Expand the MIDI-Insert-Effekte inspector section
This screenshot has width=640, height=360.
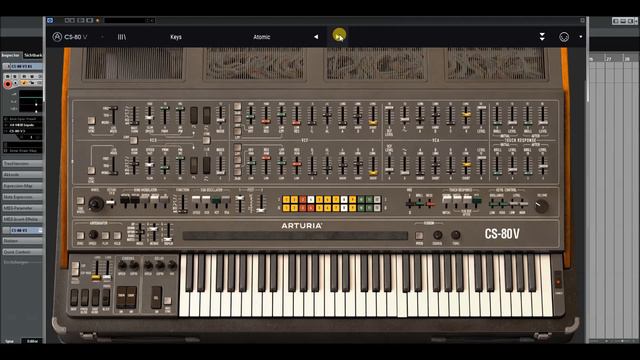point(22,219)
